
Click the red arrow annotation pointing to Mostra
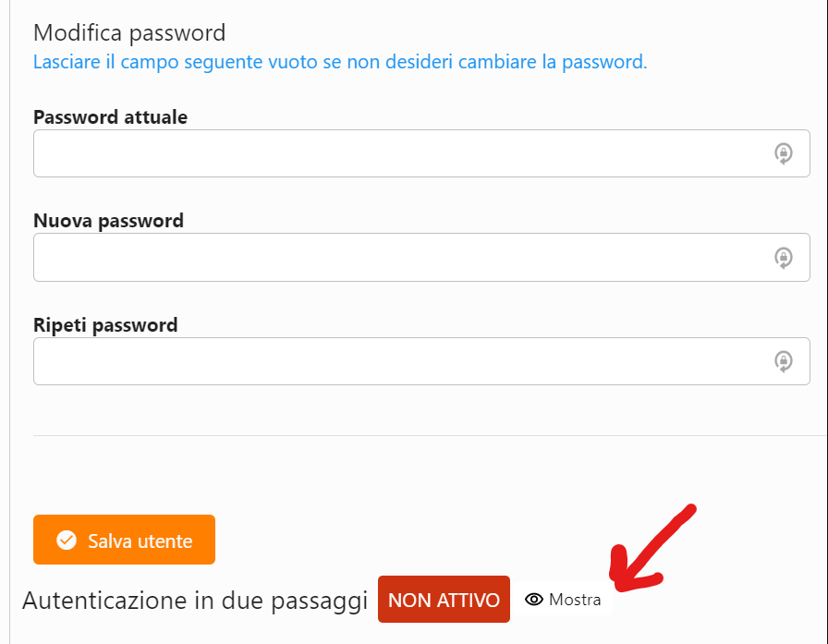pos(651,550)
